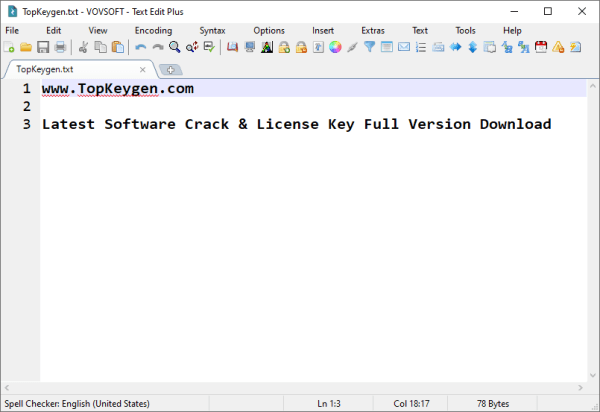Click the vertical scrollbar up arrow

pyautogui.click(x=593, y=86)
